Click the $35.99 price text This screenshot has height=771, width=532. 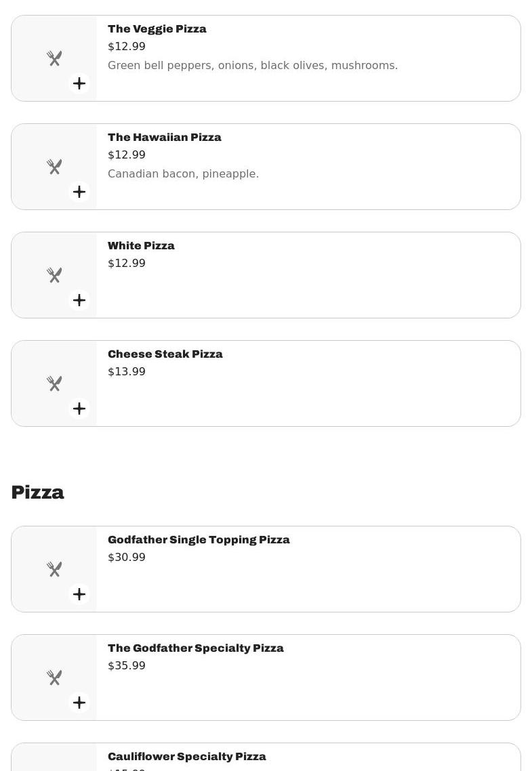point(127,666)
